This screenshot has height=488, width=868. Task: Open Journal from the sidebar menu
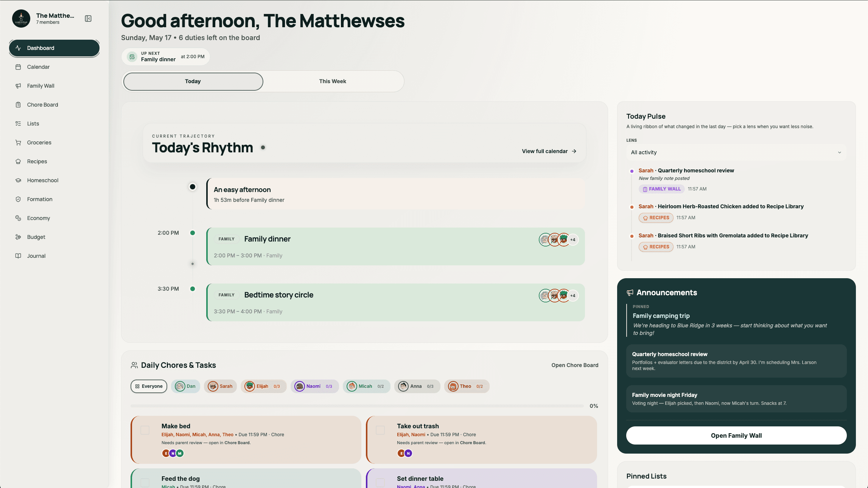54,256
